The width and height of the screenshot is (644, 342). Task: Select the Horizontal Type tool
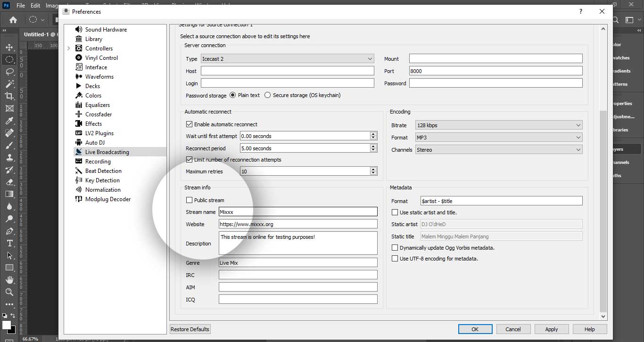(9, 243)
